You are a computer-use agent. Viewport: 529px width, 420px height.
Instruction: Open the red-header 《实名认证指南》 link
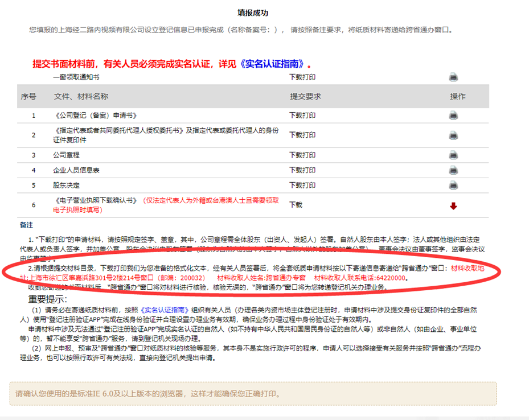pyautogui.click(x=273, y=64)
